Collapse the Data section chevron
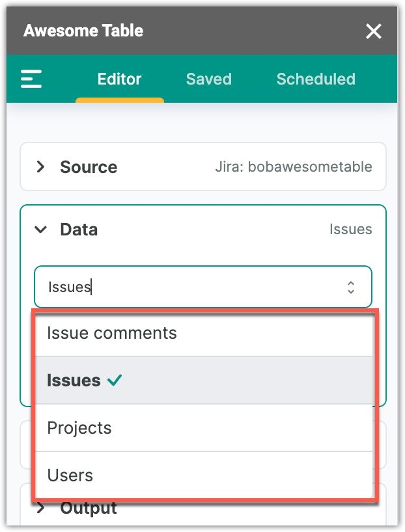The width and height of the screenshot is (405, 532). pyautogui.click(x=41, y=230)
